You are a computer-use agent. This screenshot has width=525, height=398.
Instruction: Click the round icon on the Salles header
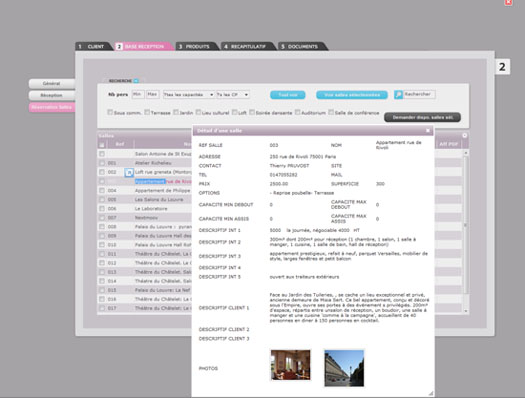click(x=464, y=135)
